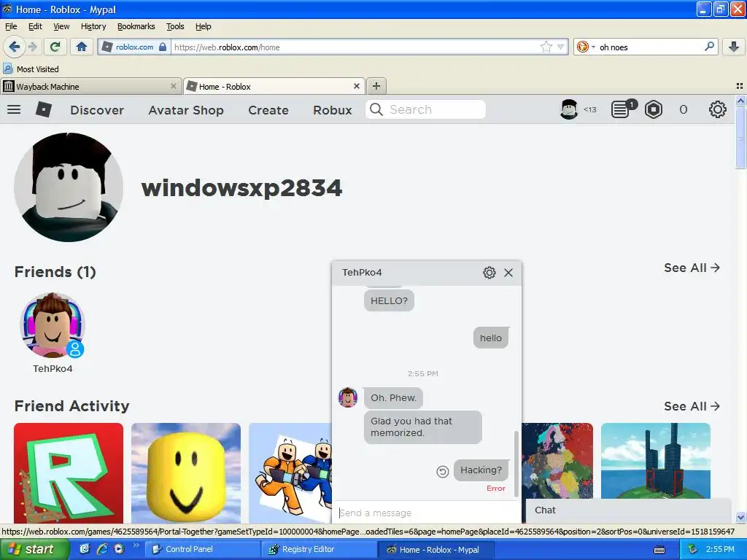
Task: Open the Help menu
Action: tap(203, 26)
